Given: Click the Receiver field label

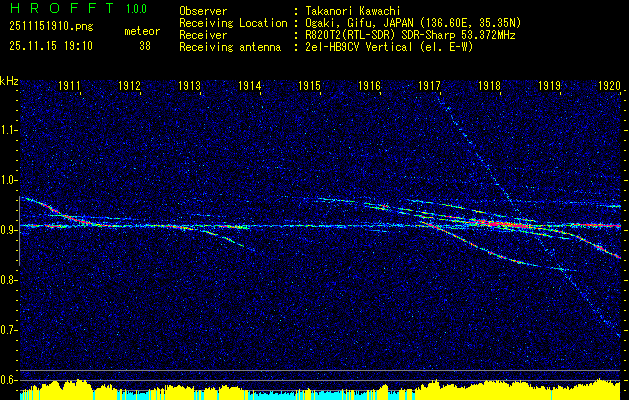Looking at the screenshot, I should click(x=203, y=35).
